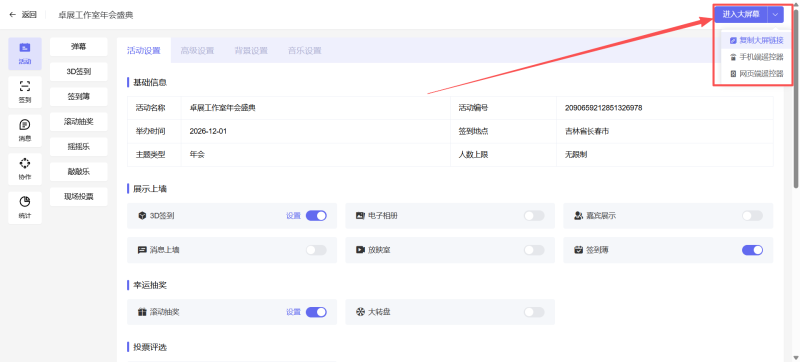Click the 活动编号 value 2090659212851326978
Viewport: 800px width, 362px height.
[603, 108]
